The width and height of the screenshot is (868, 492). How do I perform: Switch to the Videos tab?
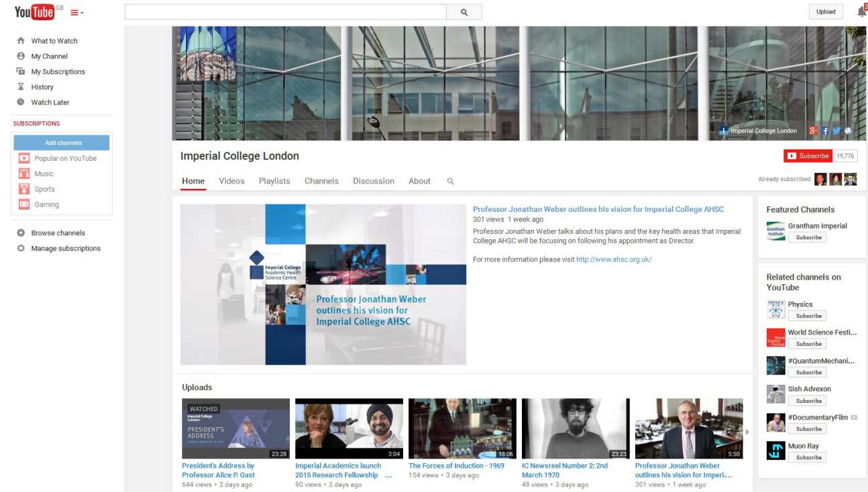231,181
